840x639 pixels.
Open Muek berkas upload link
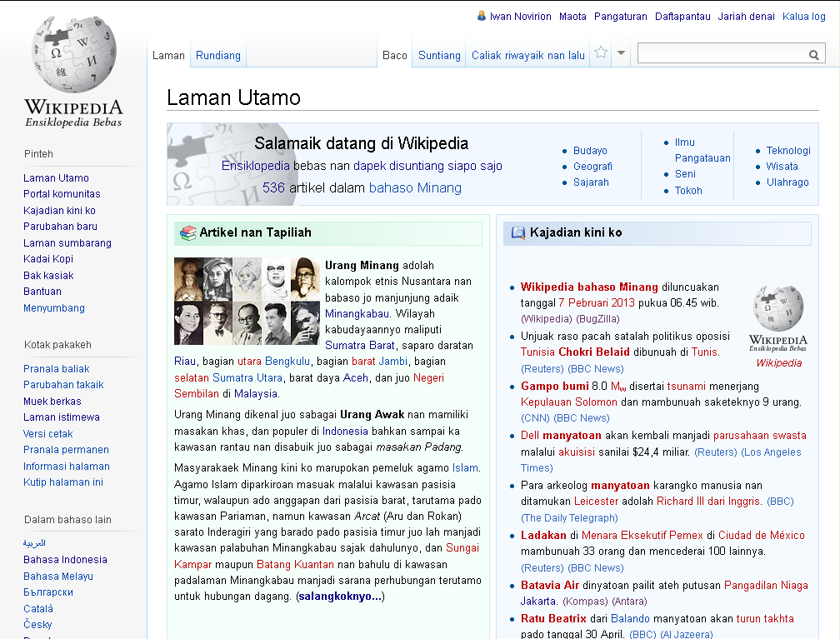(x=52, y=402)
